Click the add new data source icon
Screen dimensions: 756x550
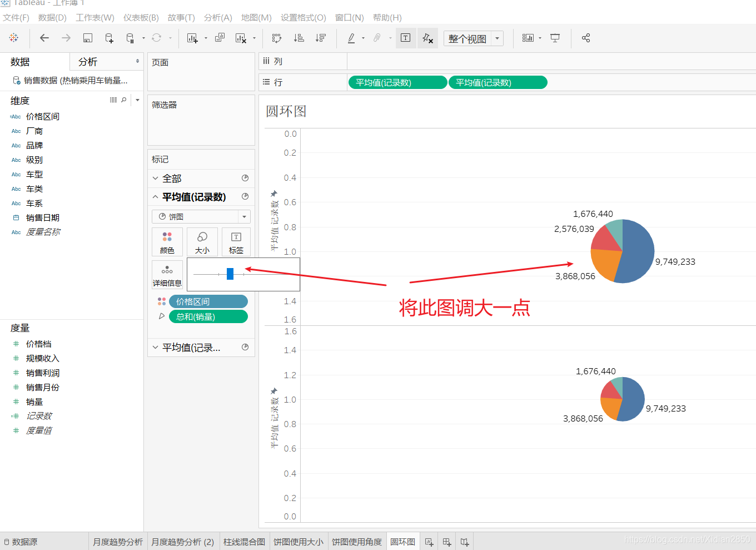pyautogui.click(x=109, y=38)
